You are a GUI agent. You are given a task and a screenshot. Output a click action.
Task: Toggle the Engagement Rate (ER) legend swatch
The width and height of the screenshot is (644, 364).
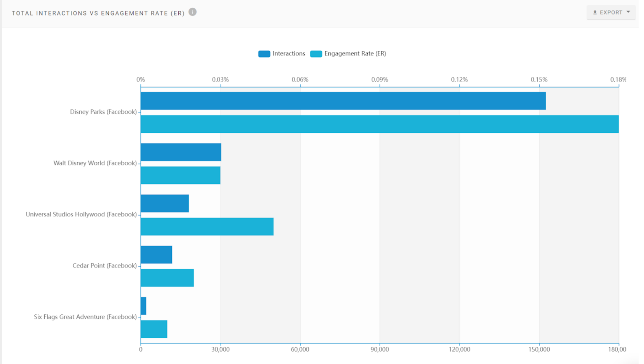click(x=316, y=54)
